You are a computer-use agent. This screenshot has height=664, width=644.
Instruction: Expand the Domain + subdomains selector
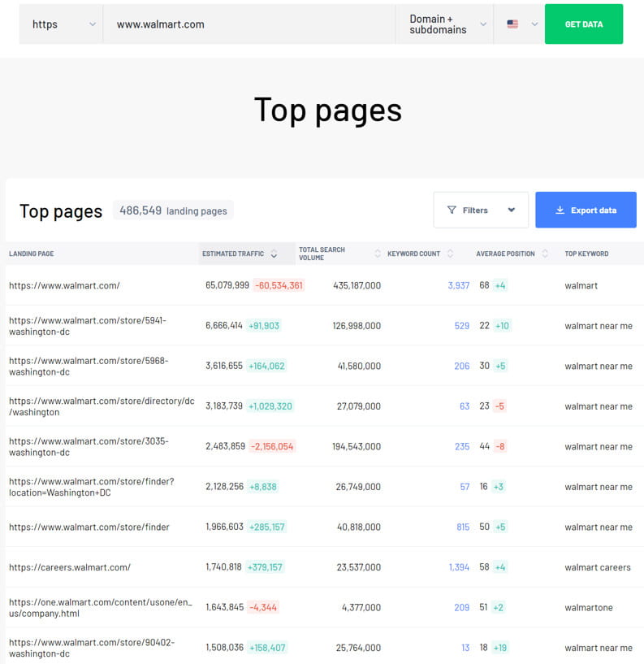[x=444, y=24]
